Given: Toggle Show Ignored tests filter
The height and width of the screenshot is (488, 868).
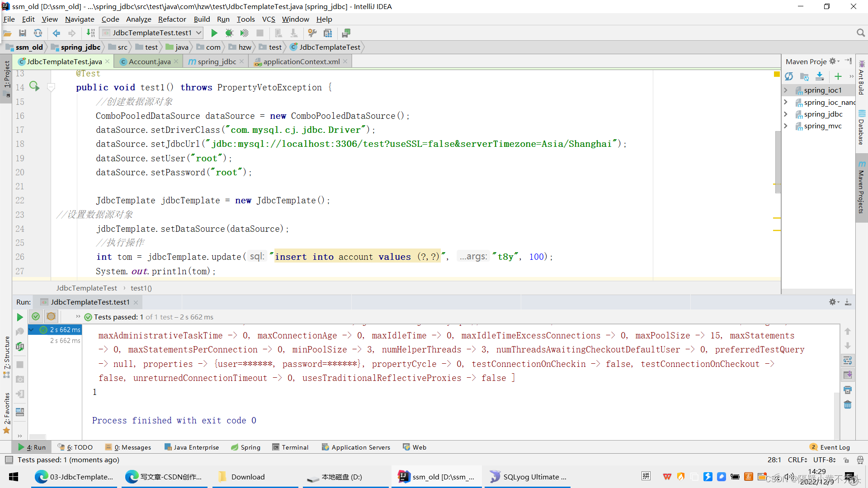Looking at the screenshot, I should tap(51, 316).
